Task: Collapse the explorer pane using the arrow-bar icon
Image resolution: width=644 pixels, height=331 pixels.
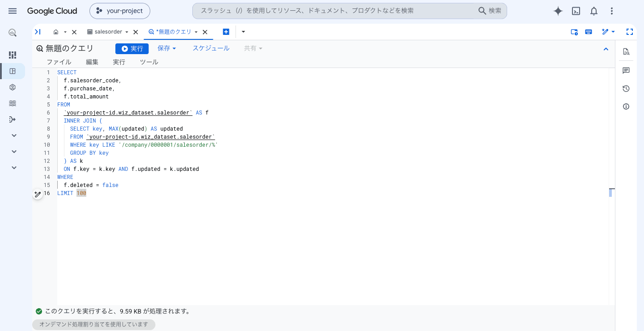Action: [38, 32]
